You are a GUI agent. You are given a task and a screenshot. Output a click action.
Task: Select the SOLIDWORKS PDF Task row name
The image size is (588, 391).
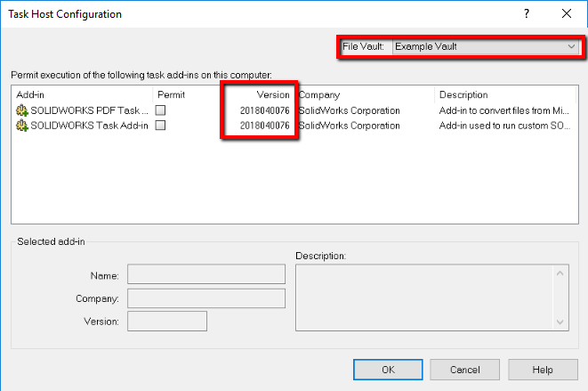[x=89, y=110]
